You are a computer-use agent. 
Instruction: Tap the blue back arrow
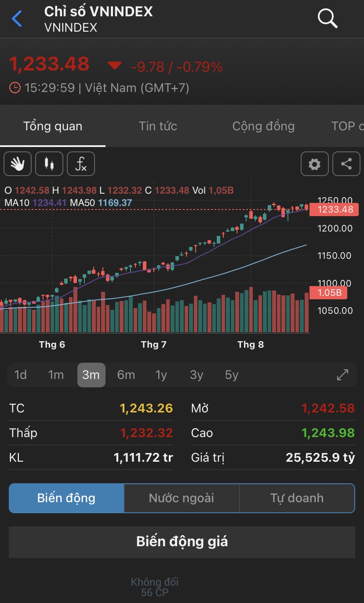[x=17, y=19]
